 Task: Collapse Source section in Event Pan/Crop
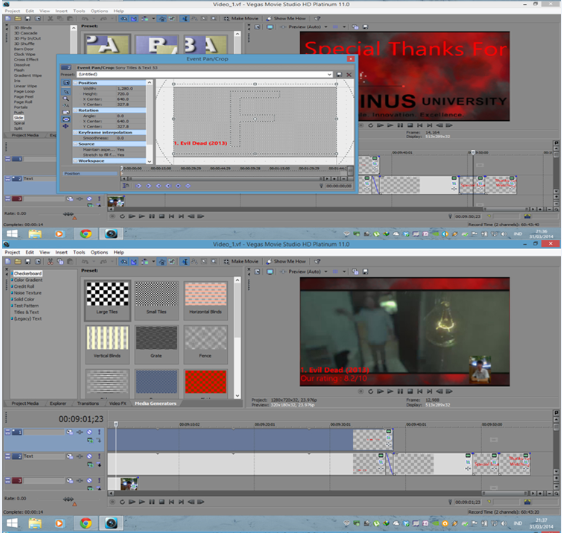pyautogui.click(x=76, y=144)
